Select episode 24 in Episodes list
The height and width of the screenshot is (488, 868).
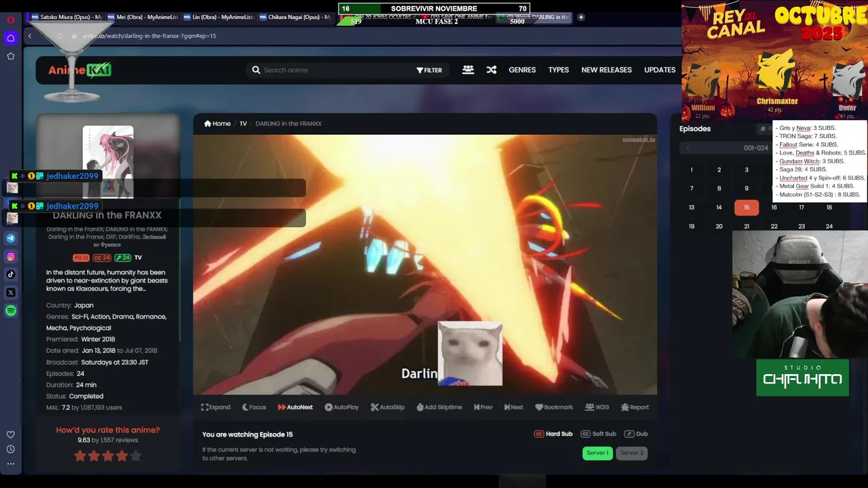(x=829, y=226)
